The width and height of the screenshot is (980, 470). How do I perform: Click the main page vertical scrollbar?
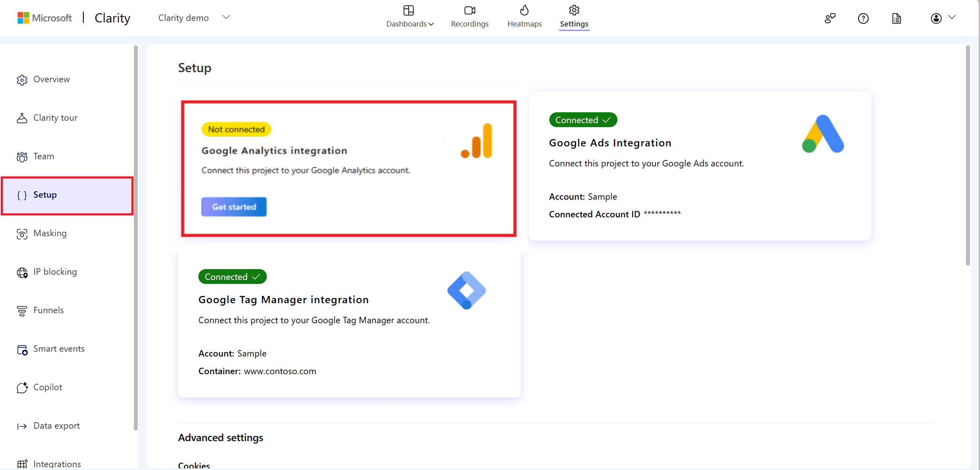[x=968, y=156]
